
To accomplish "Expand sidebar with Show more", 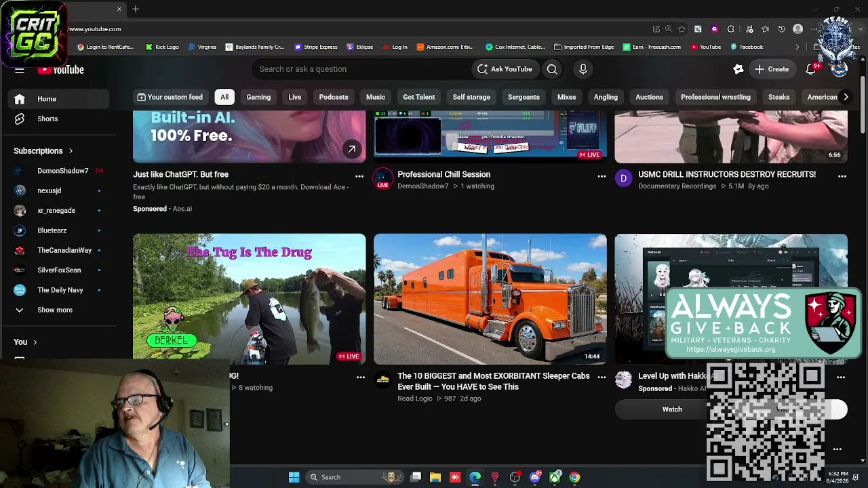I will [58, 310].
